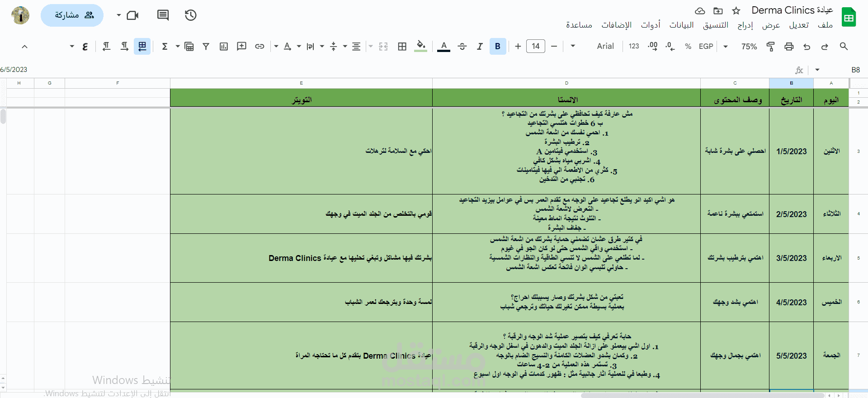Toggle the sheet right-to-left direction
The height and width of the screenshot is (398, 868).
[142, 46]
